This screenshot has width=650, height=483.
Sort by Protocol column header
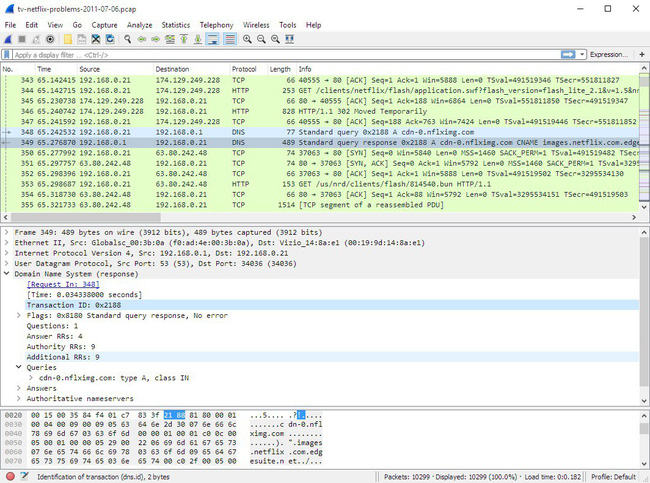pyautogui.click(x=249, y=69)
